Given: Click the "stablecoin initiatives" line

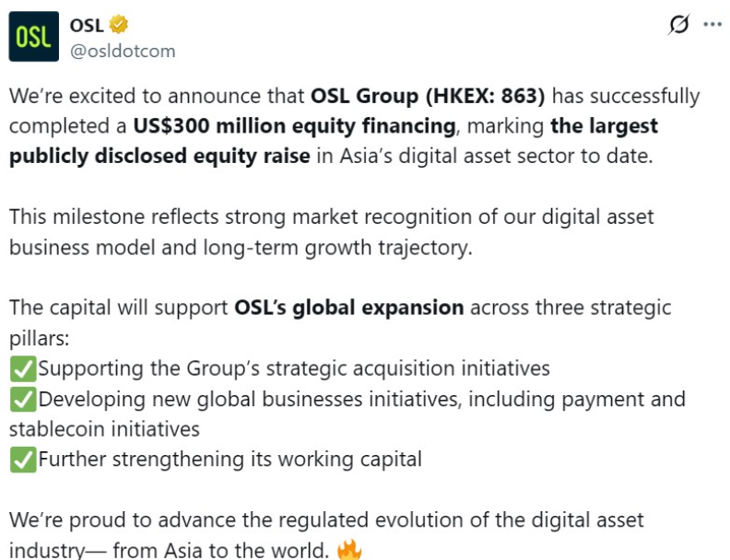Looking at the screenshot, I should pyautogui.click(x=104, y=429).
